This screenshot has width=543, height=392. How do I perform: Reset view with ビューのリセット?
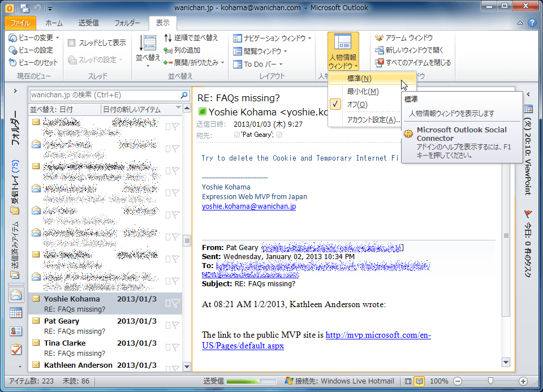click(x=33, y=63)
